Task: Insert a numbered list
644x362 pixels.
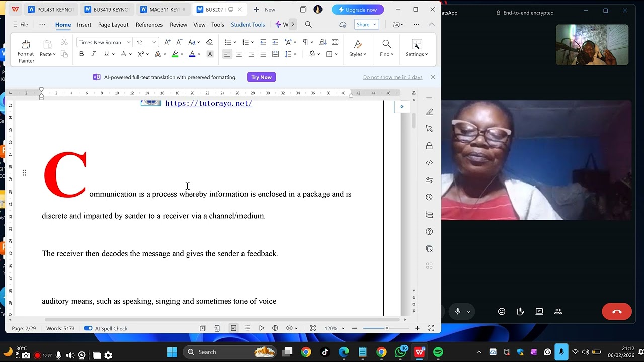Action: (x=245, y=42)
